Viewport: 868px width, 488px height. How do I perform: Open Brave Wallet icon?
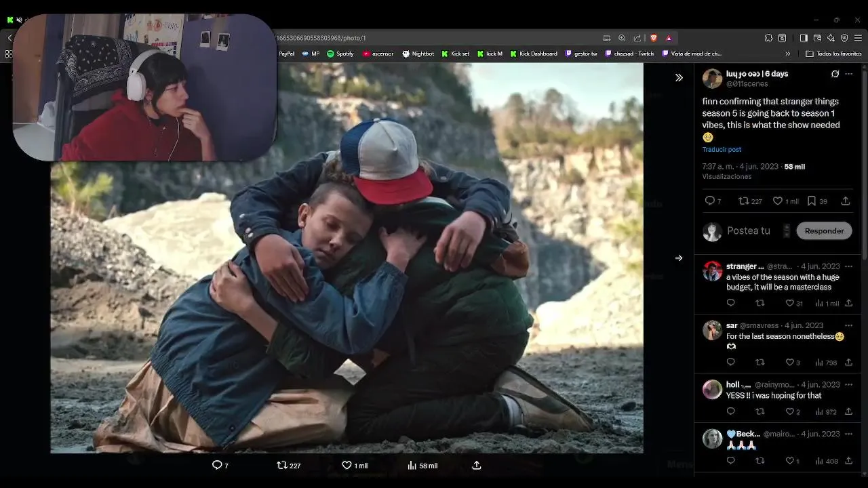(x=817, y=38)
